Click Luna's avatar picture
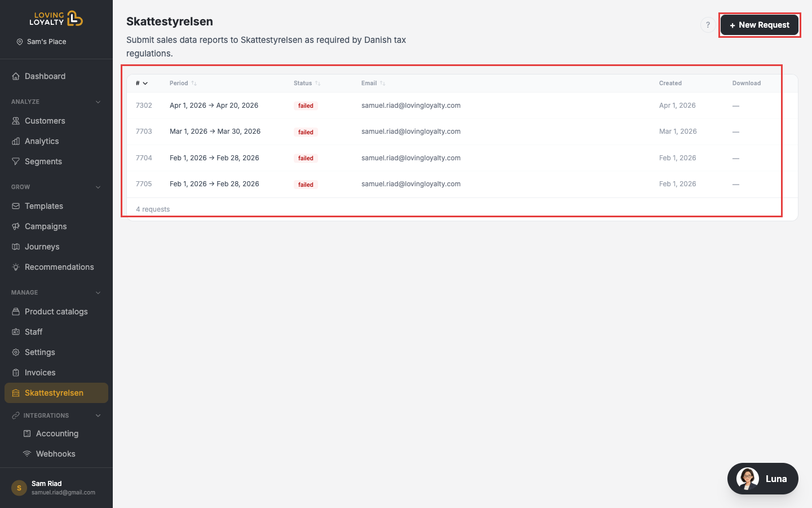812x508 pixels. point(748,479)
